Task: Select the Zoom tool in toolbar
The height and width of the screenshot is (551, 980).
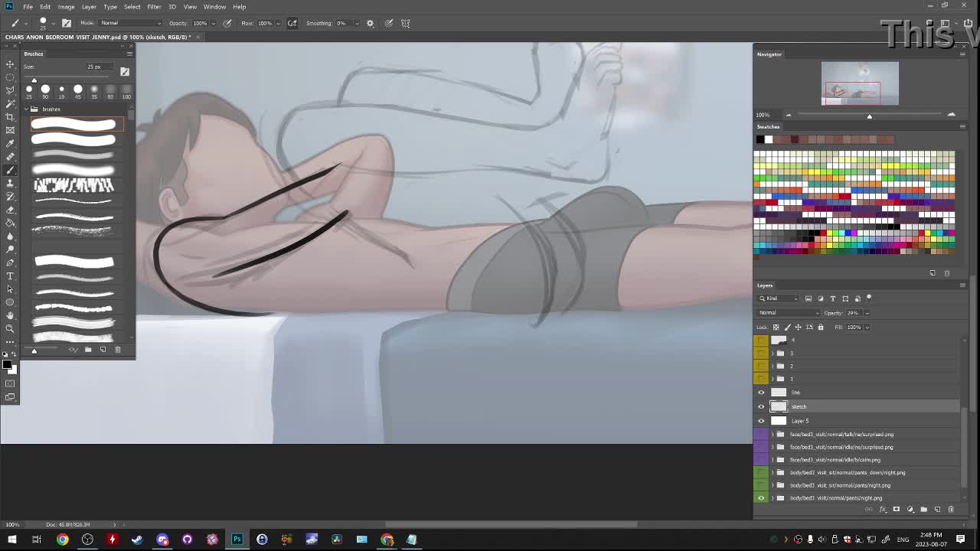Action: pyautogui.click(x=10, y=328)
